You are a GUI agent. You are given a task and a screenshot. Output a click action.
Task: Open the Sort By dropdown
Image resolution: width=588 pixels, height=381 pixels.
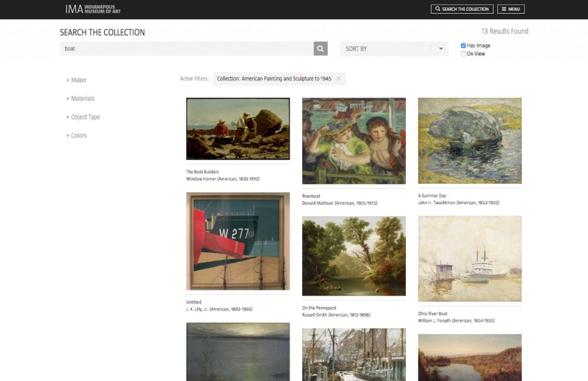pos(394,49)
